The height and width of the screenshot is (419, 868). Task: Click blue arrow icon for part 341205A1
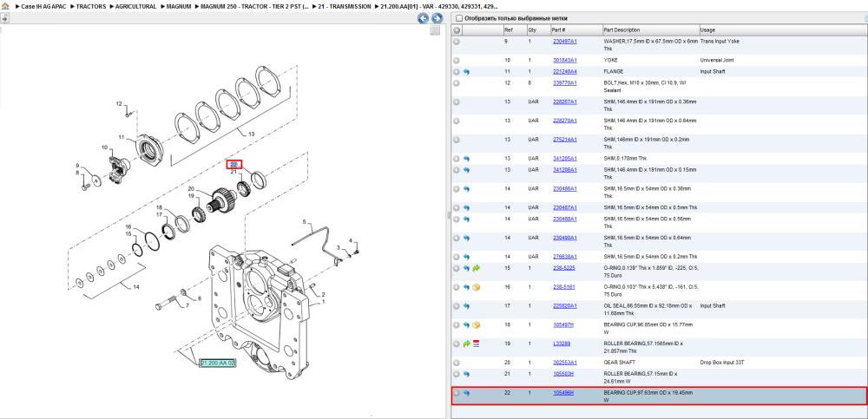click(466, 158)
